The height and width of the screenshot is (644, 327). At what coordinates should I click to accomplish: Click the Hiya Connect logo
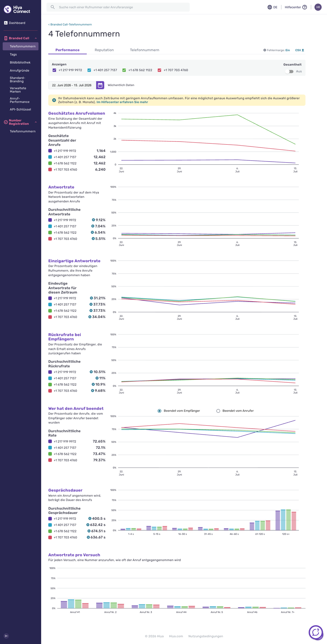(x=17, y=9)
